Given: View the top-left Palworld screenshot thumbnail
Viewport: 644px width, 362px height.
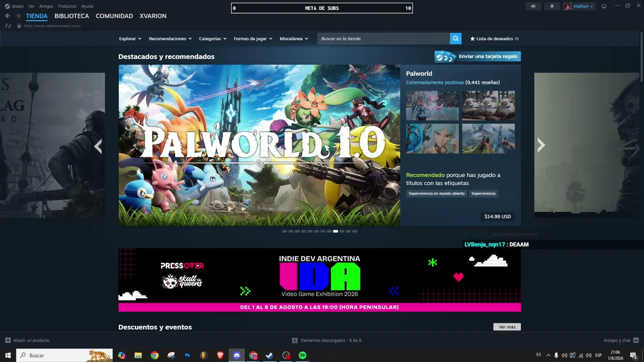Looking at the screenshot, I should pos(432,106).
